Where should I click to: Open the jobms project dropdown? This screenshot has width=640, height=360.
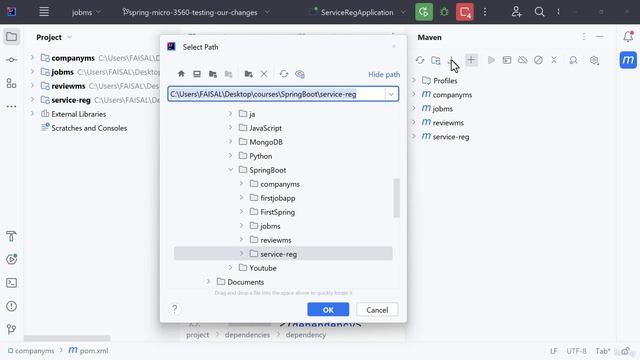(x=86, y=12)
